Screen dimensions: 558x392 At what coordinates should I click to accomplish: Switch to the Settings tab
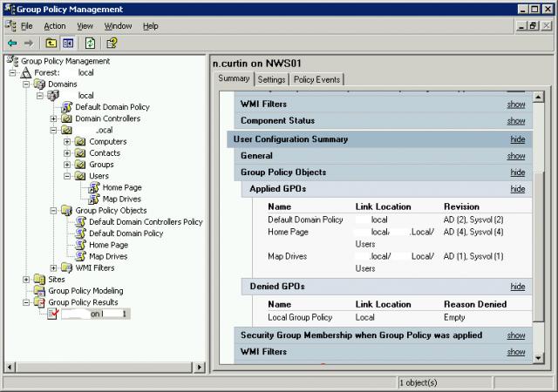271,79
